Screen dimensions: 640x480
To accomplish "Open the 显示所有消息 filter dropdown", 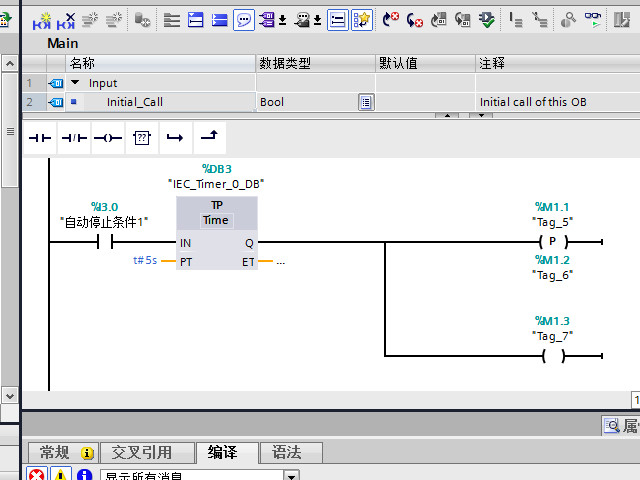I will coord(291,476).
